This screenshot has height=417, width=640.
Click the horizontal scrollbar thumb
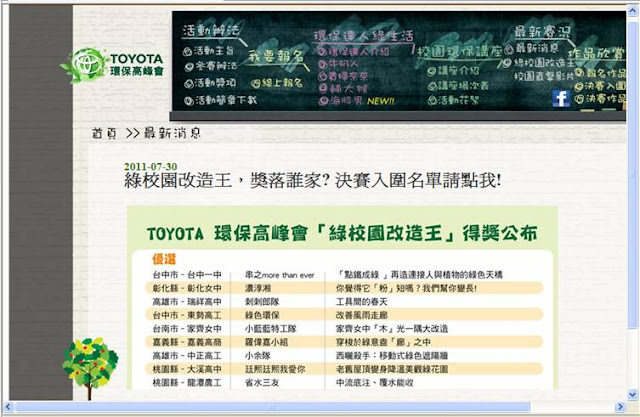(x=273, y=406)
